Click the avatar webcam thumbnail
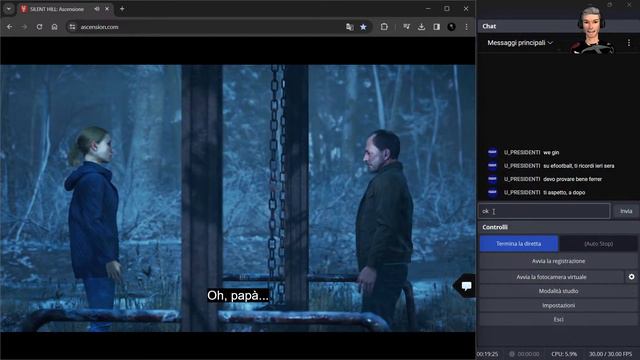 [591, 30]
